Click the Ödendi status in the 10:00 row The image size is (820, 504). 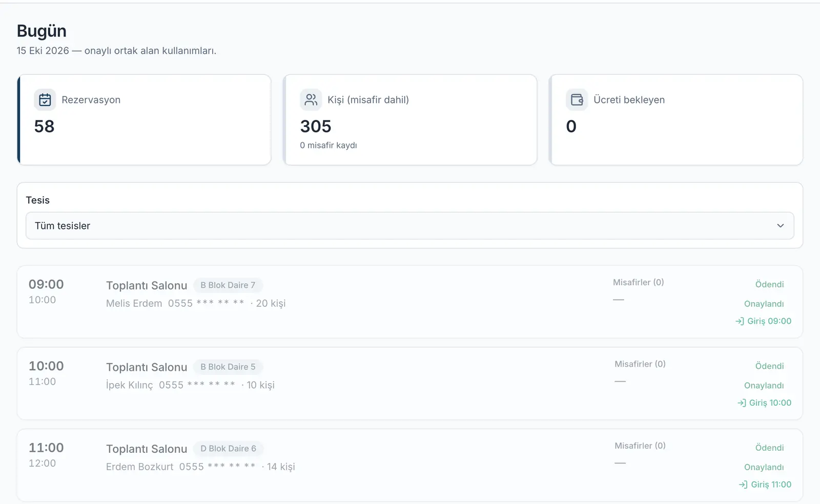770,366
